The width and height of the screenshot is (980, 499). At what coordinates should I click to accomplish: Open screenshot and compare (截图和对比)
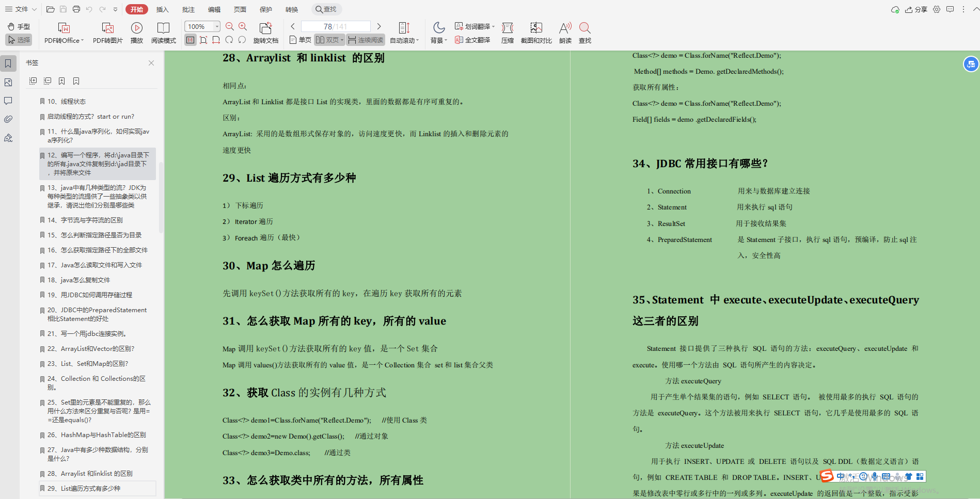pyautogui.click(x=536, y=34)
